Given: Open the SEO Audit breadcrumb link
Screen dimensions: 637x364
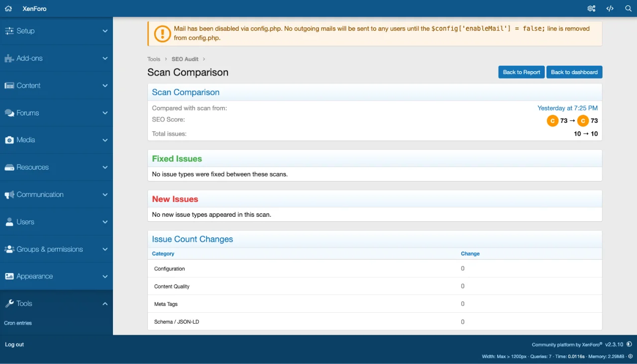Looking at the screenshot, I should point(185,59).
